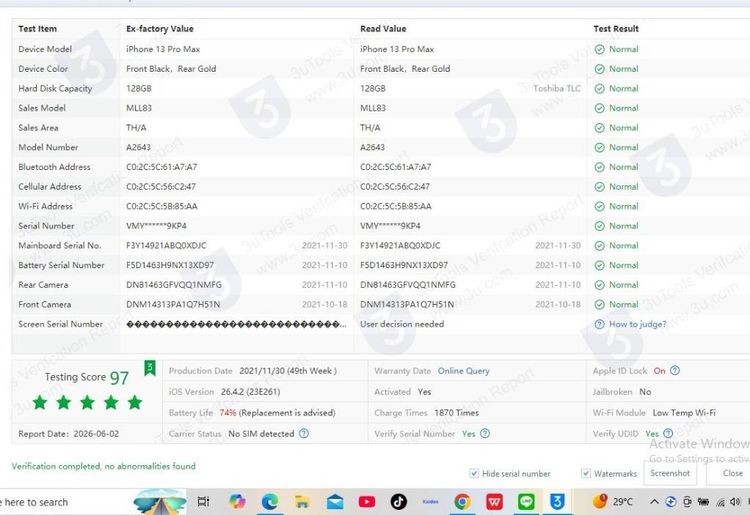Open the Mail app from the taskbar
The image size is (750, 515).
point(335,502)
